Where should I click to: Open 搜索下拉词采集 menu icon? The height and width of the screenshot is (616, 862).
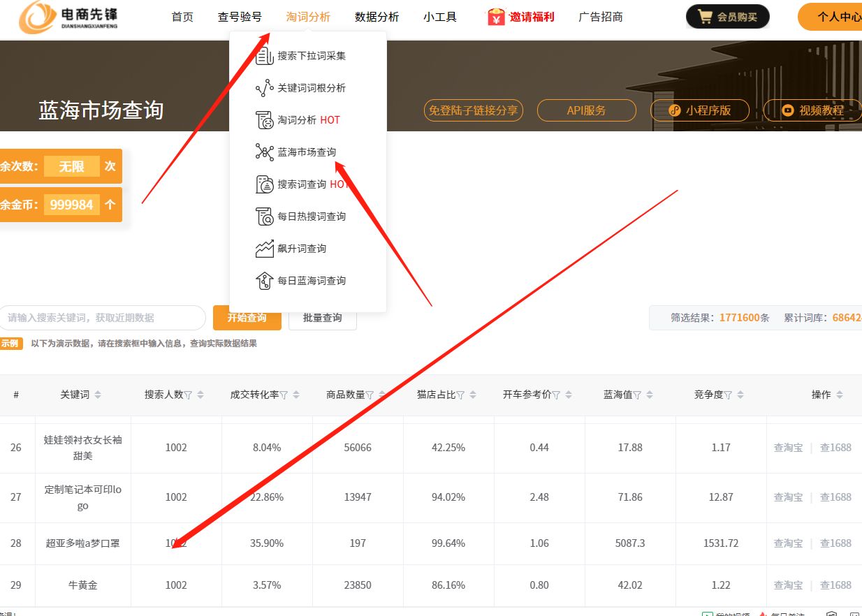click(x=264, y=56)
